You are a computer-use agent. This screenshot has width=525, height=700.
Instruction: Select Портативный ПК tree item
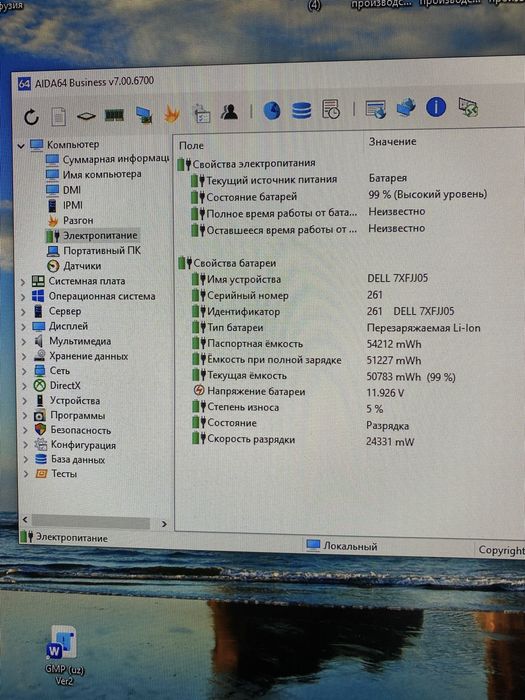94,251
